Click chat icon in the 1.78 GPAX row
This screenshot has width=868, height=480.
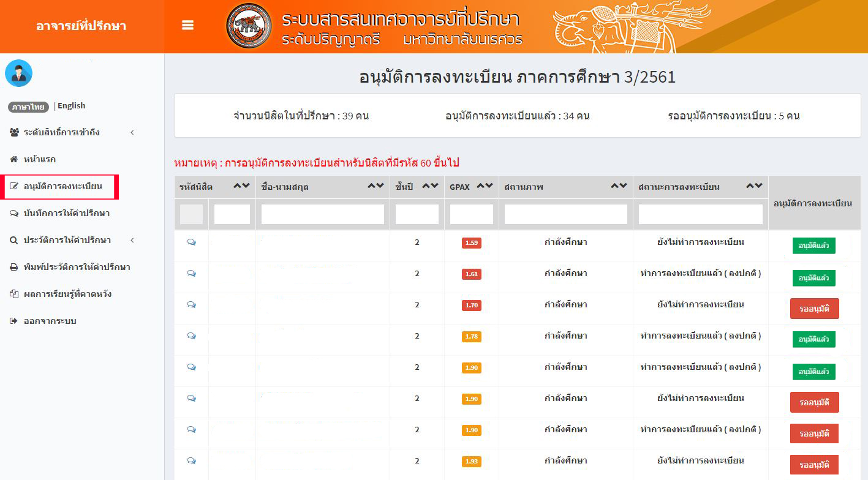[191, 336]
